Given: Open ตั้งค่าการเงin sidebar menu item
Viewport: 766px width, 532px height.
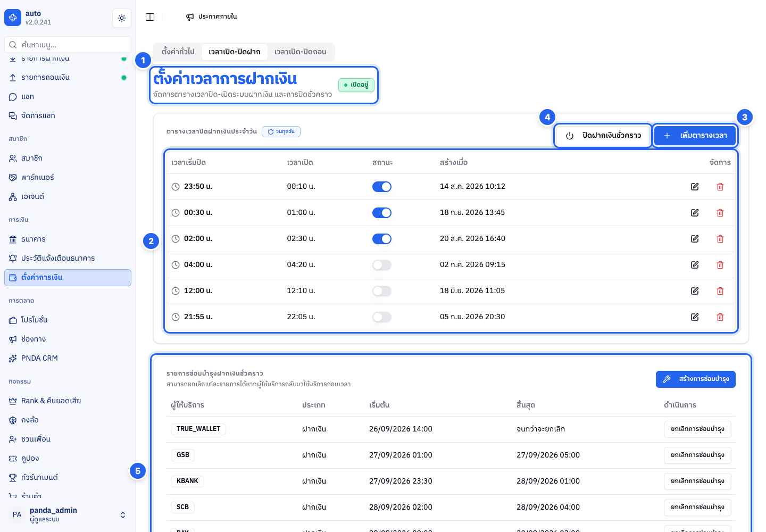Looking at the screenshot, I should (68, 278).
